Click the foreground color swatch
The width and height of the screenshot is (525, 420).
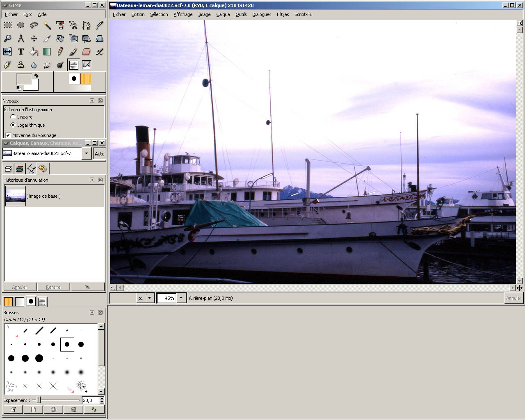[x=24, y=80]
